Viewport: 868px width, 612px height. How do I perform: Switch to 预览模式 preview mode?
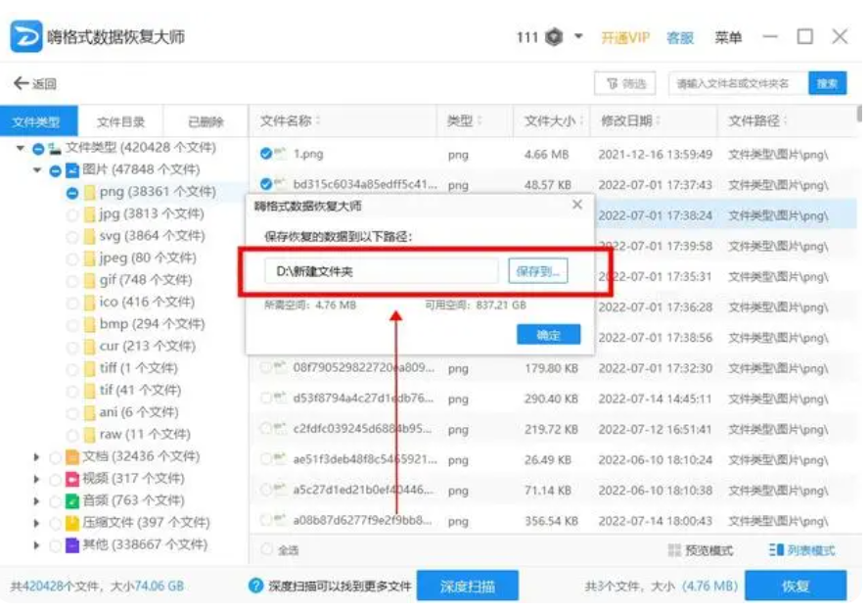pos(701,550)
